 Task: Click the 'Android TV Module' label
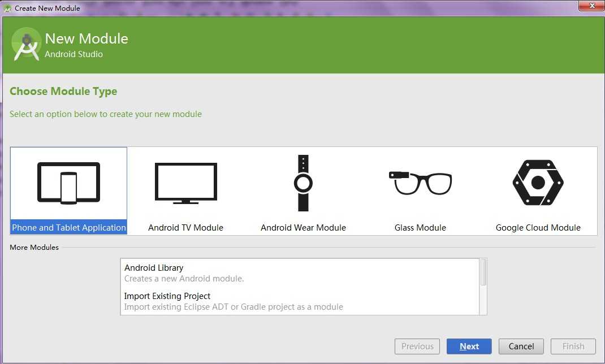click(185, 227)
